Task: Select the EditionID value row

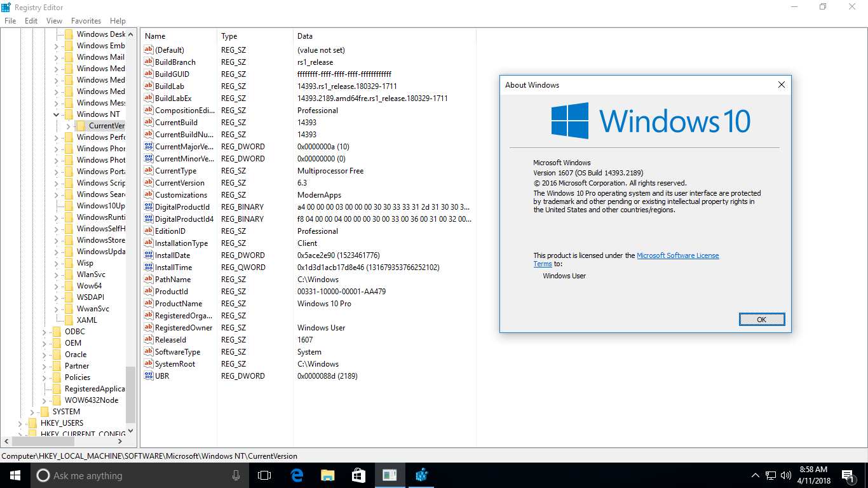Action: click(308, 231)
